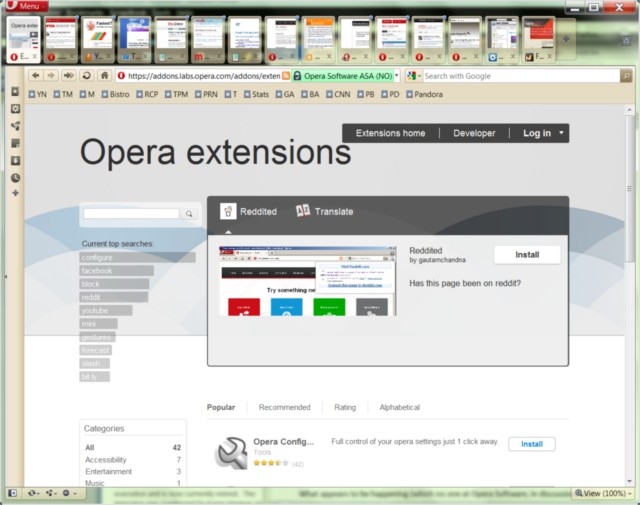Open the Opera Software ASA security badge
The width and height of the screenshot is (640, 505).
(343, 76)
